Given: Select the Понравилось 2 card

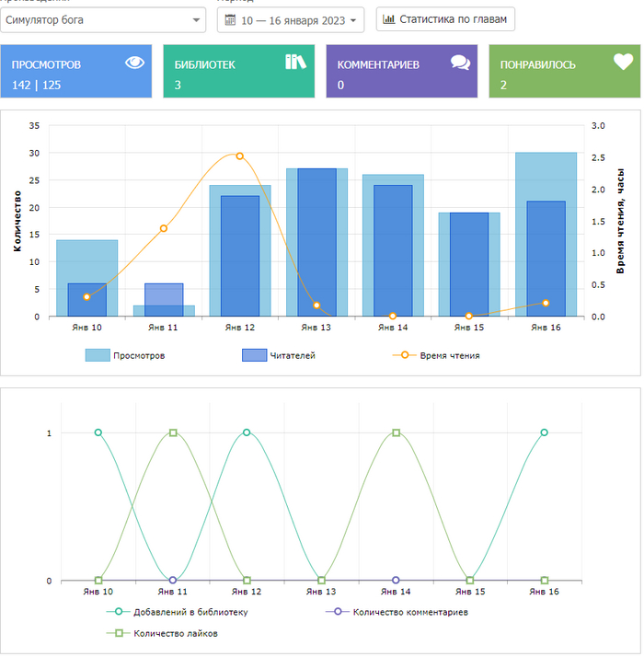Looking at the screenshot, I should point(564,71).
